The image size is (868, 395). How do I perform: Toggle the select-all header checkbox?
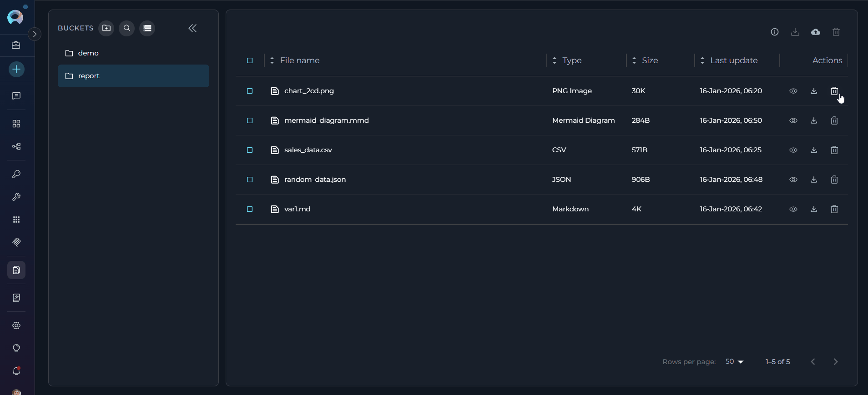point(250,60)
